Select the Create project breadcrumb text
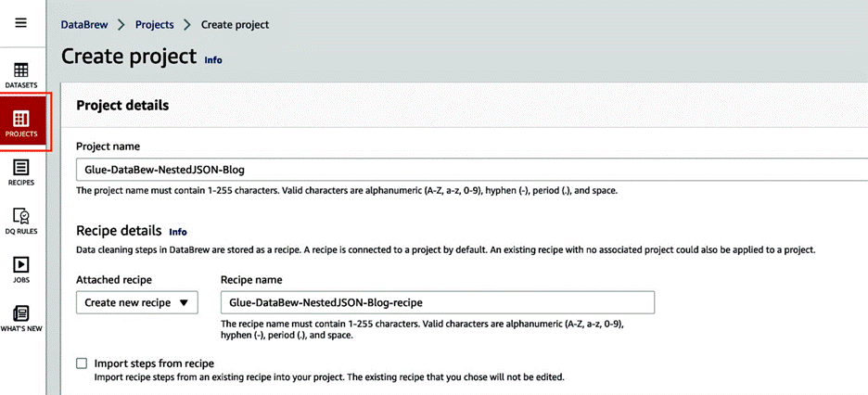The image size is (868, 395). (236, 25)
